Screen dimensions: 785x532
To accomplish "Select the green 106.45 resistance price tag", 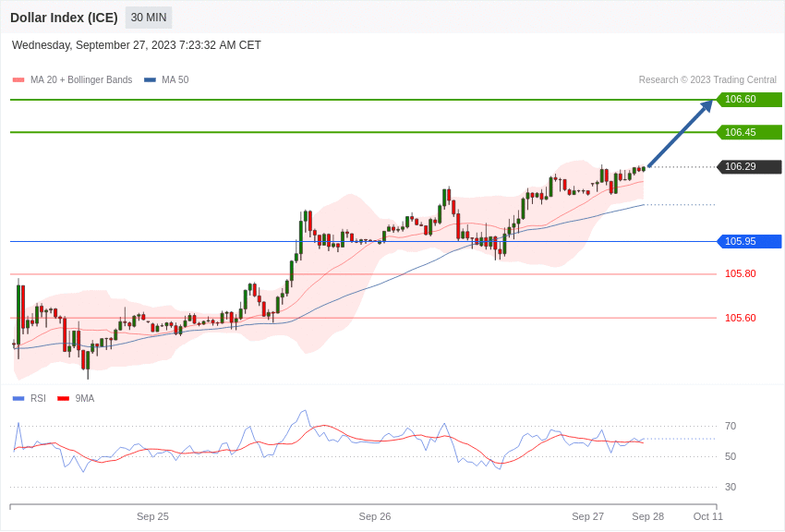I will pyautogui.click(x=749, y=132).
